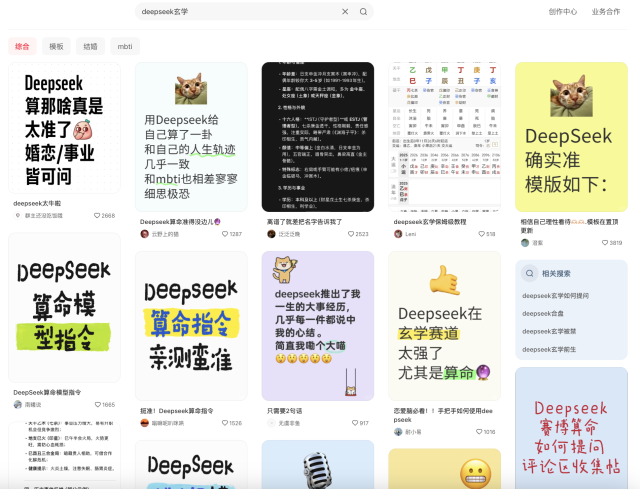Open 创作中心 link
The width and height of the screenshot is (640, 489).
point(562,12)
